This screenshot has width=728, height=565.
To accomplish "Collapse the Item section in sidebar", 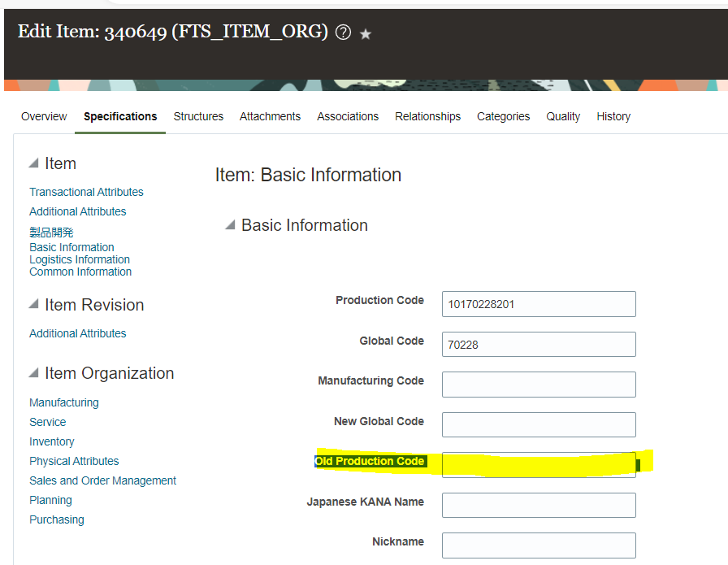I will click(x=35, y=163).
